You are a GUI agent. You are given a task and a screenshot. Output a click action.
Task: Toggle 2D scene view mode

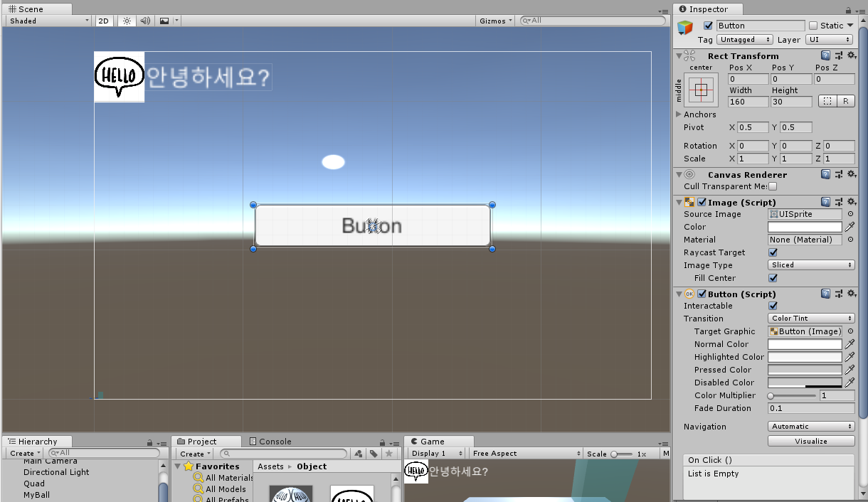click(104, 21)
